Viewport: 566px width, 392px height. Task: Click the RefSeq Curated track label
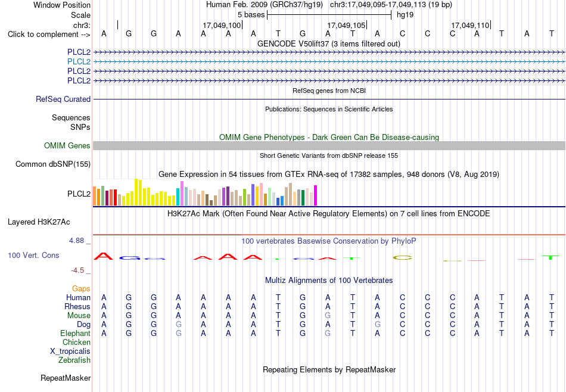pyautogui.click(x=63, y=99)
